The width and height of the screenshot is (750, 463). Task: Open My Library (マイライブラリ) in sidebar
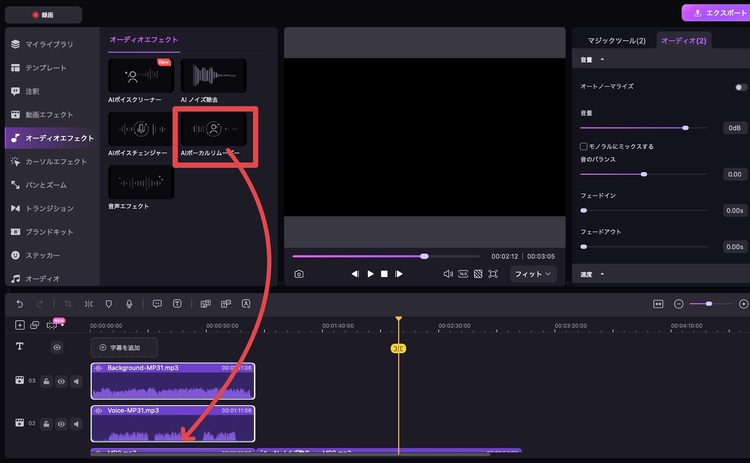(x=49, y=44)
